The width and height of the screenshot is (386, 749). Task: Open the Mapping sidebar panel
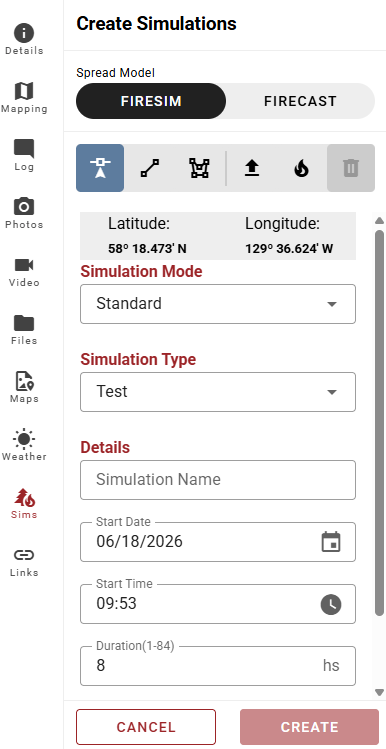(24, 97)
